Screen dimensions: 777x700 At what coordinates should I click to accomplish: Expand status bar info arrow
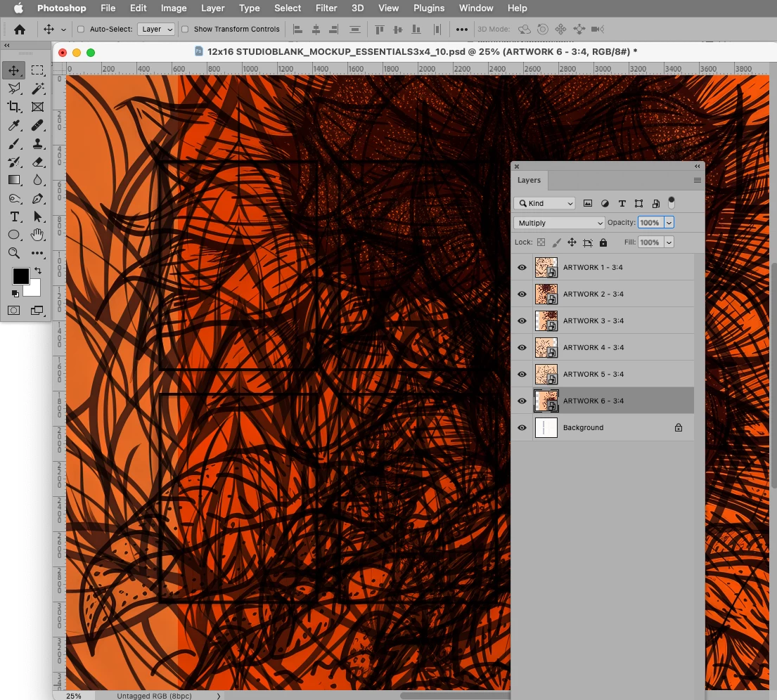coord(219,696)
